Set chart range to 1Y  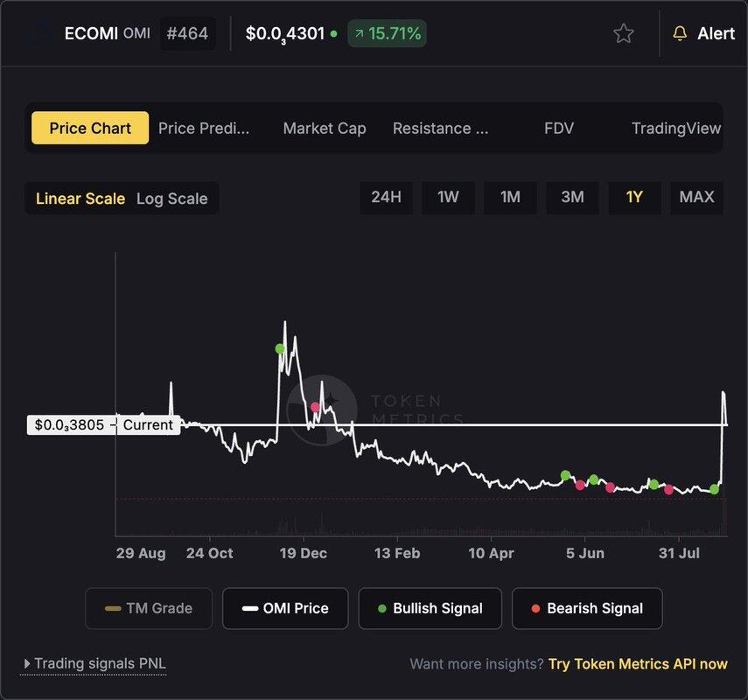634,197
